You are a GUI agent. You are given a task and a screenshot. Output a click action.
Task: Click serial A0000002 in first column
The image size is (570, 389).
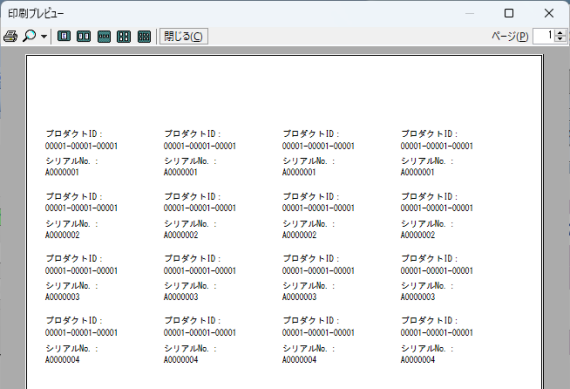(62, 235)
